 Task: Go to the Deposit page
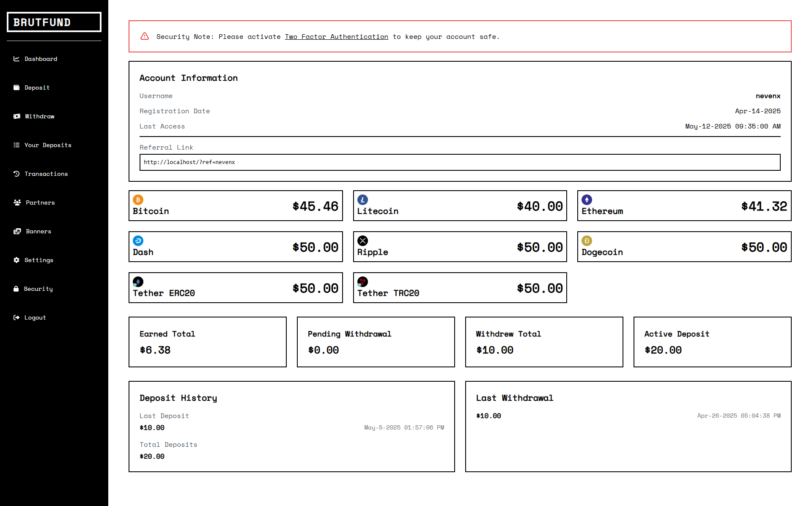(37, 88)
